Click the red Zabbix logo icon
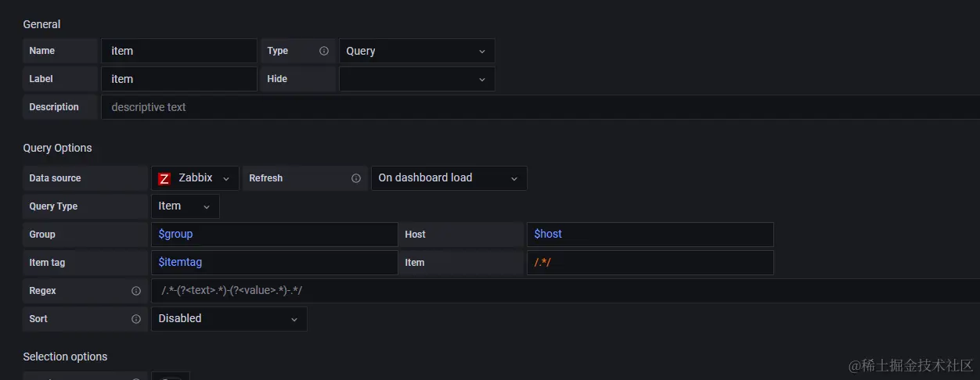Viewport: 980px width, 380px height. 164,178
